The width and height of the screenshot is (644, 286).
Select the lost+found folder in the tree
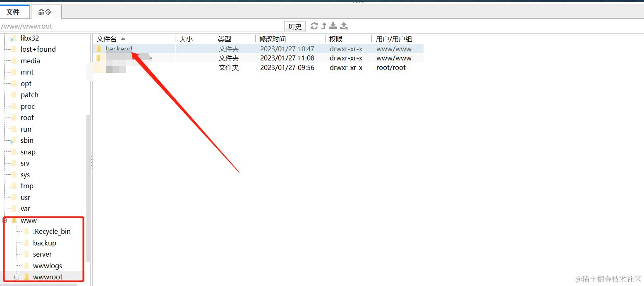tap(38, 49)
